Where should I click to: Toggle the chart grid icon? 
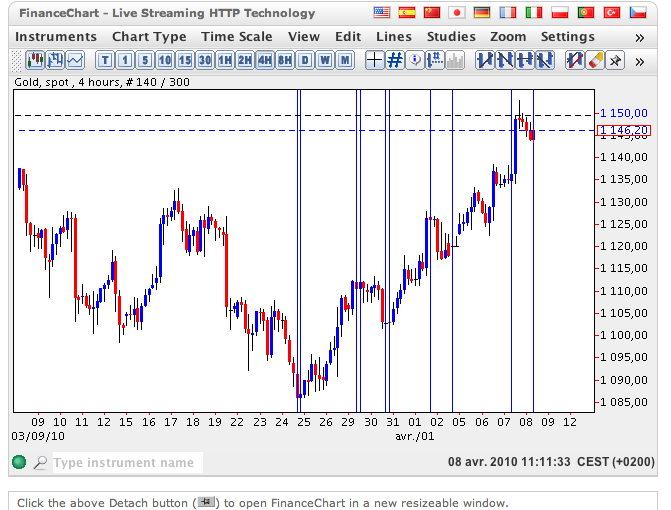coord(395,60)
